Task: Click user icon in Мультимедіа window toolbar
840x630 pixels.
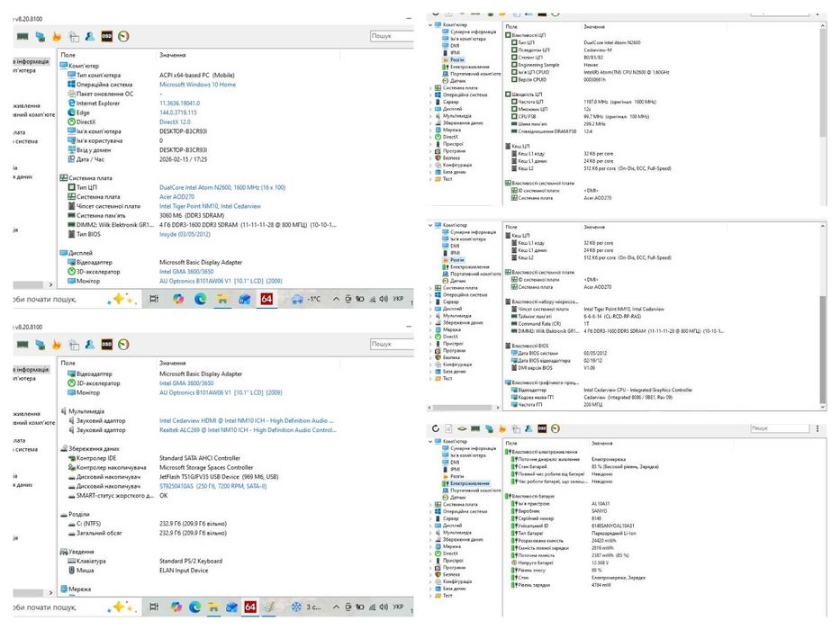Action: point(90,345)
